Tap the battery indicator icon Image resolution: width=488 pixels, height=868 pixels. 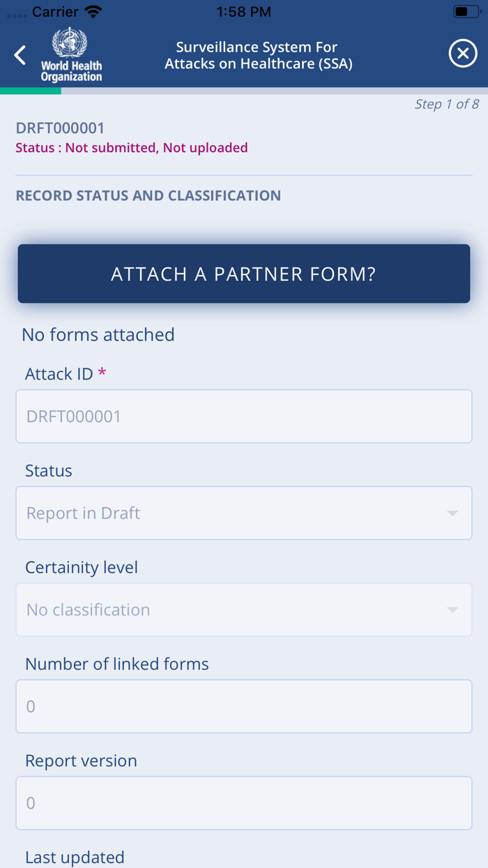coord(465,12)
